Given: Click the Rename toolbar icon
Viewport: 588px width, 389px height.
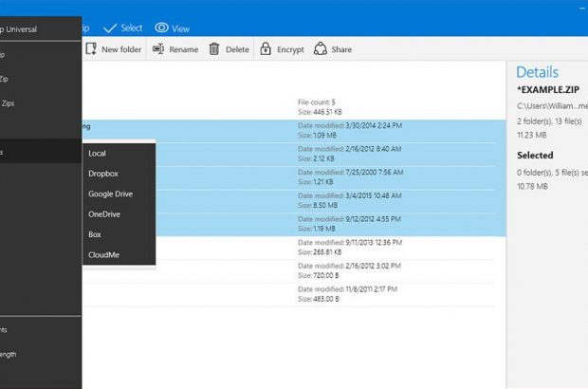Looking at the screenshot, I should pos(158,49).
